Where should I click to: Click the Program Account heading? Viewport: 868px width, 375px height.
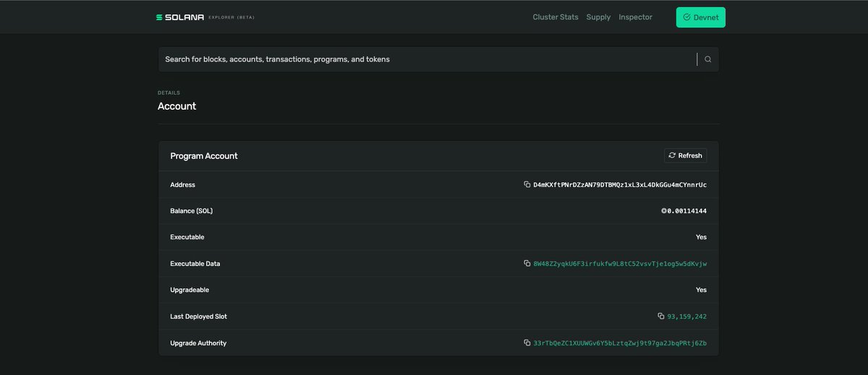(204, 156)
